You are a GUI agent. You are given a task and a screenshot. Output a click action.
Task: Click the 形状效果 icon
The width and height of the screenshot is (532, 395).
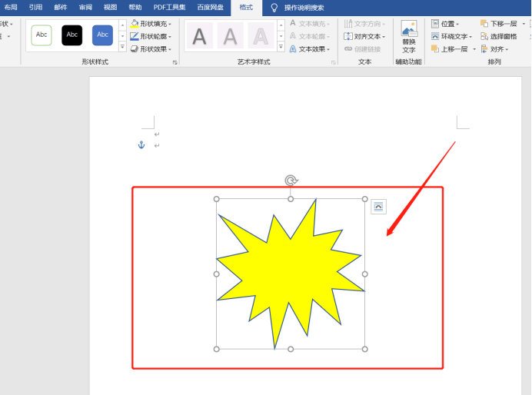point(135,49)
